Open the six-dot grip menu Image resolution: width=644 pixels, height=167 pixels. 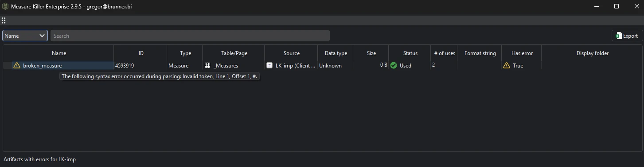coord(4,20)
